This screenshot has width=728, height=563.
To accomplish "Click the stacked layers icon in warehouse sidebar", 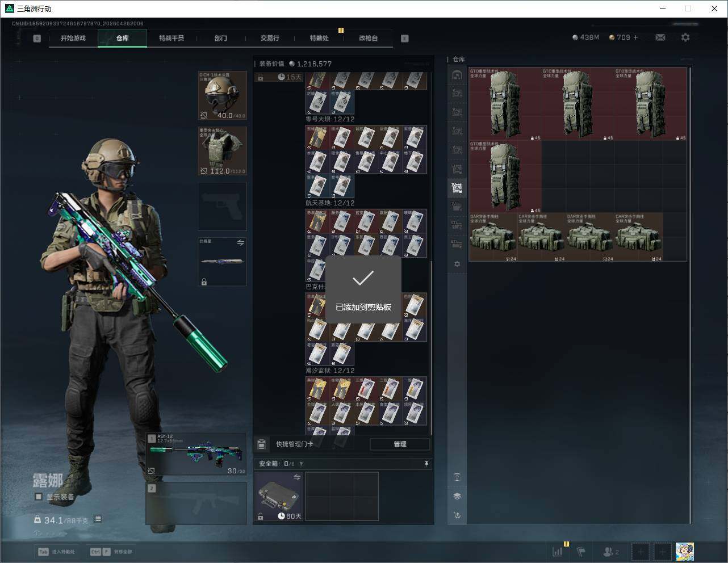I will 457,496.
